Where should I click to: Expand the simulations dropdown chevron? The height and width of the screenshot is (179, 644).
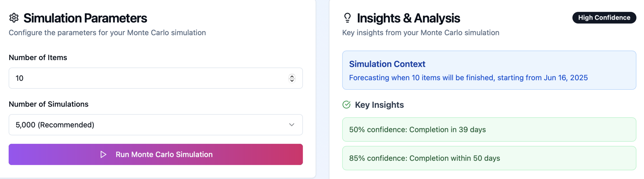[x=291, y=125]
